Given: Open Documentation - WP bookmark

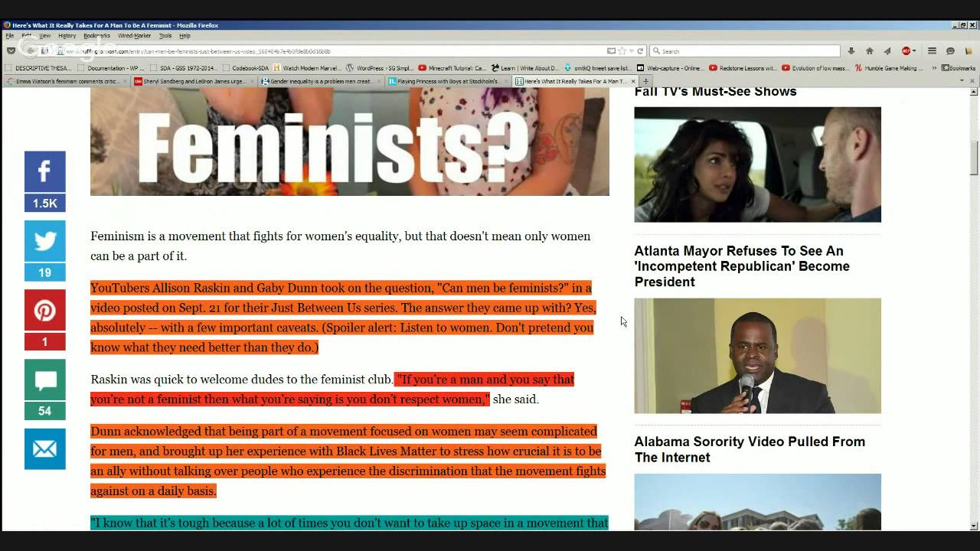Looking at the screenshot, I should tap(109, 68).
